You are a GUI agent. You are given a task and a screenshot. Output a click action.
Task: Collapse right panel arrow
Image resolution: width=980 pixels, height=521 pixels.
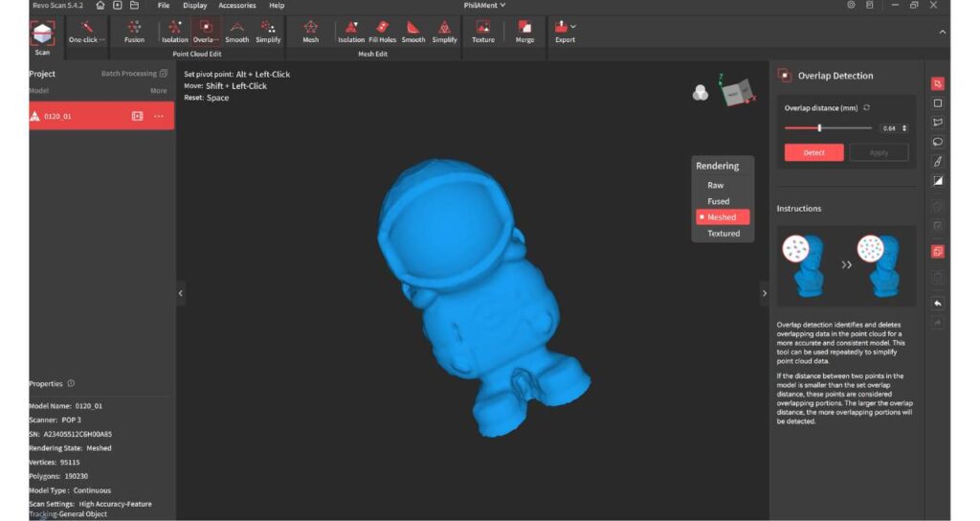(765, 293)
